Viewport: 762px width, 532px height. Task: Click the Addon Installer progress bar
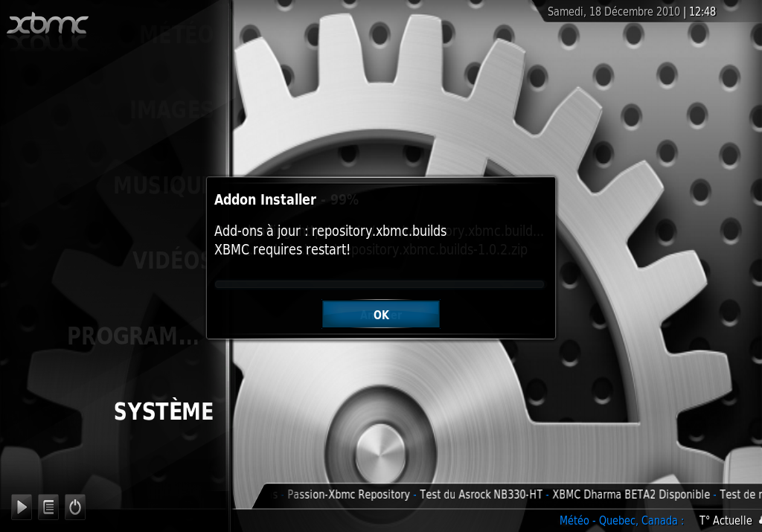(x=380, y=284)
